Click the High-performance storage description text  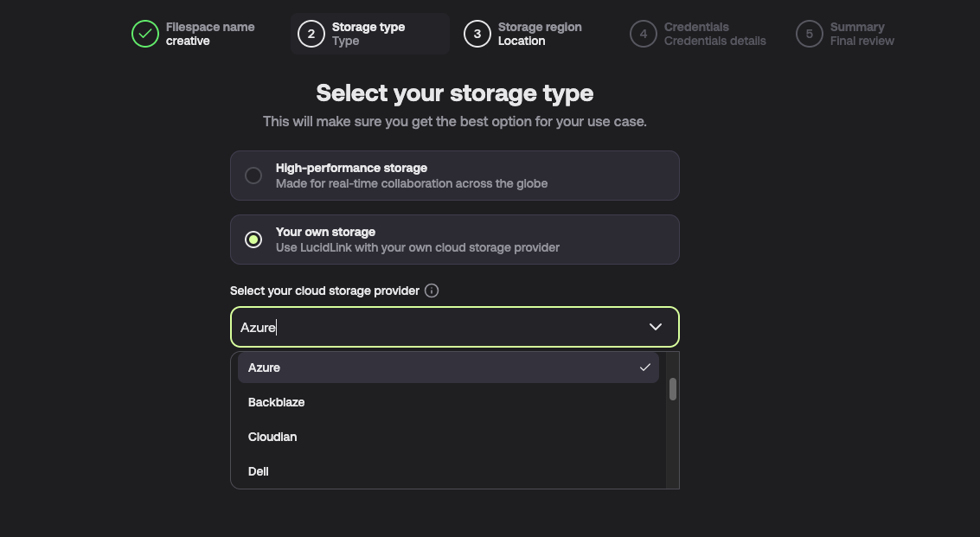[411, 184]
